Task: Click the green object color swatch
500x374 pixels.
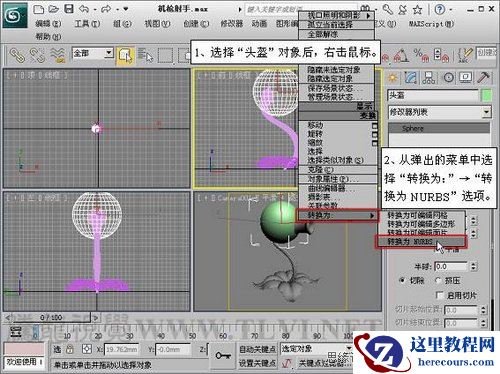Action: (487, 95)
